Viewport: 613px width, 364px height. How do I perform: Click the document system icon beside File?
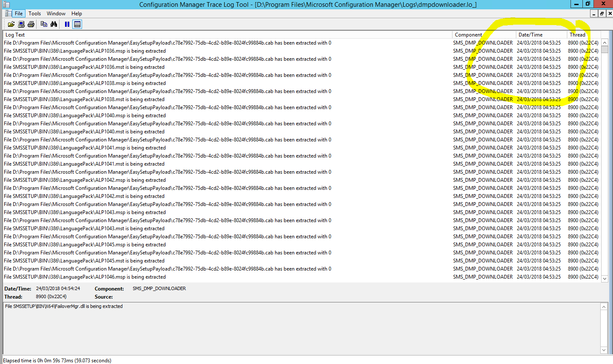pyautogui.click(x=8, y=14)
